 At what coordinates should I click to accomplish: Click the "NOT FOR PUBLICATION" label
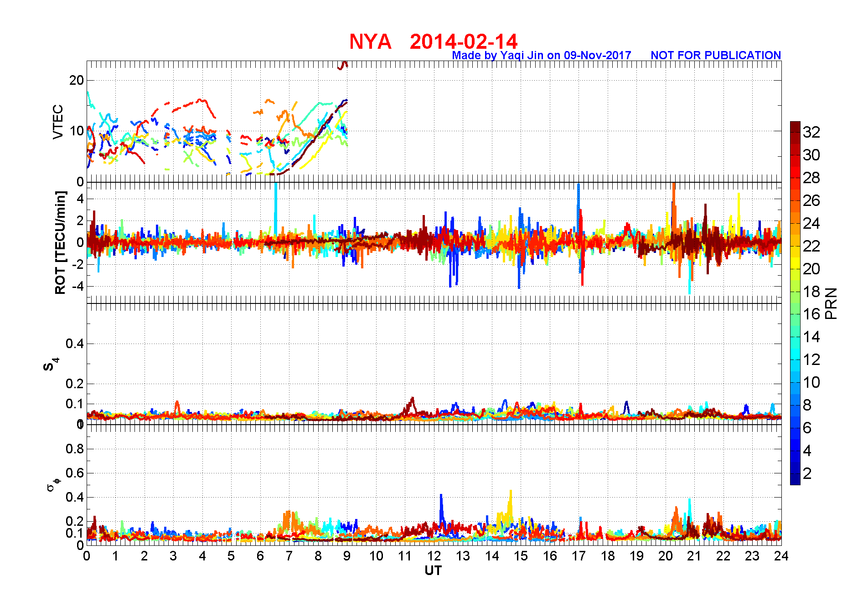[x=716, y=55]
